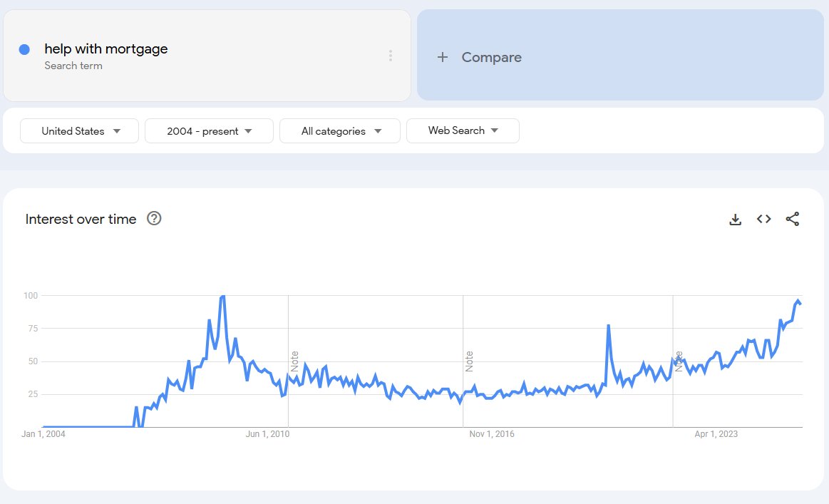Click the Jan 1, 2004 axis label

pos(43,434)
